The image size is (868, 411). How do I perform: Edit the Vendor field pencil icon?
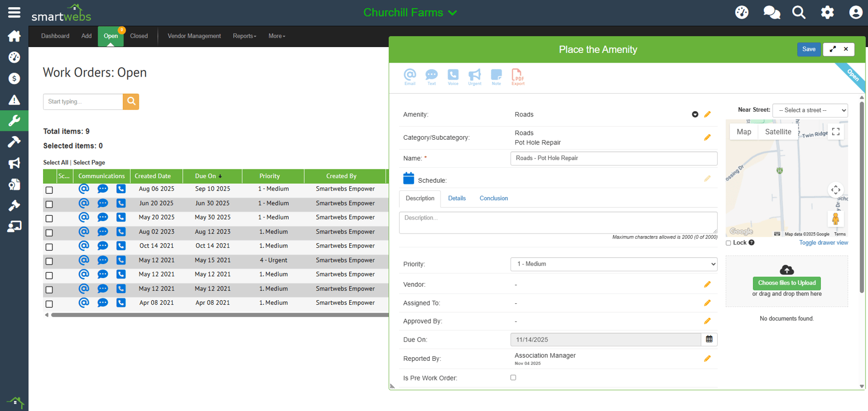[x=707, y=284]
